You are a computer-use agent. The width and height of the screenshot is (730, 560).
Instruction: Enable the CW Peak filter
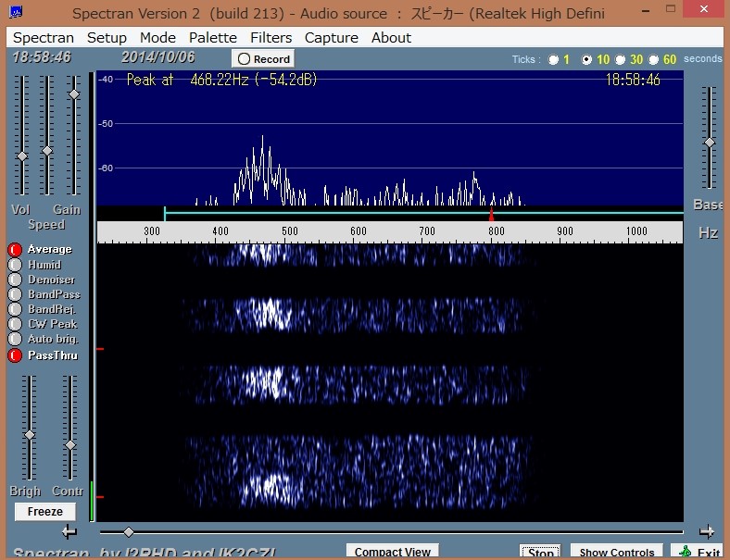click(x=15, y=324)
